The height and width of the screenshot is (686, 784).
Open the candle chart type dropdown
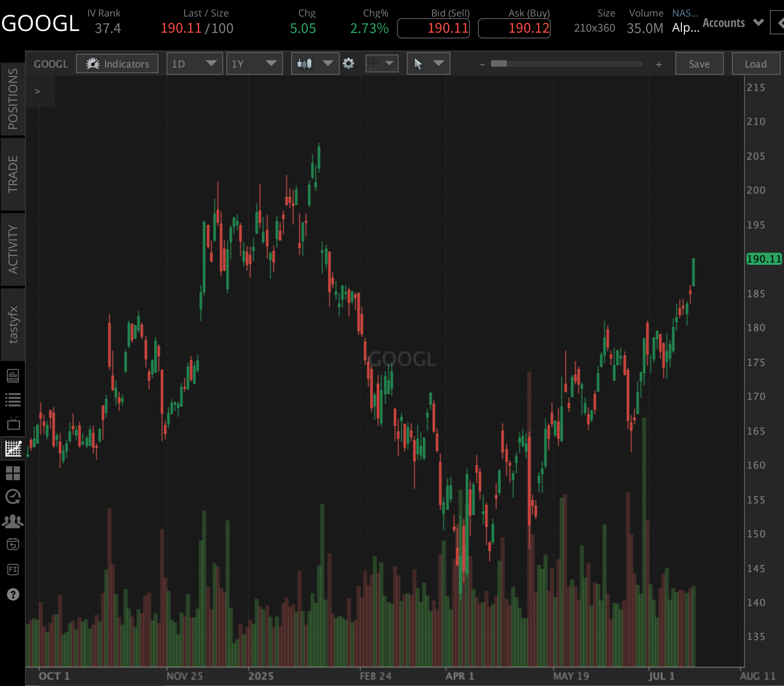click(x=314, y=64)
